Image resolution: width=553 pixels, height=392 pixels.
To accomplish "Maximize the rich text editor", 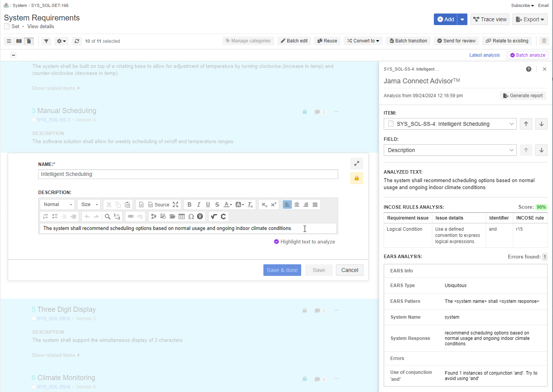I will 175,204.
